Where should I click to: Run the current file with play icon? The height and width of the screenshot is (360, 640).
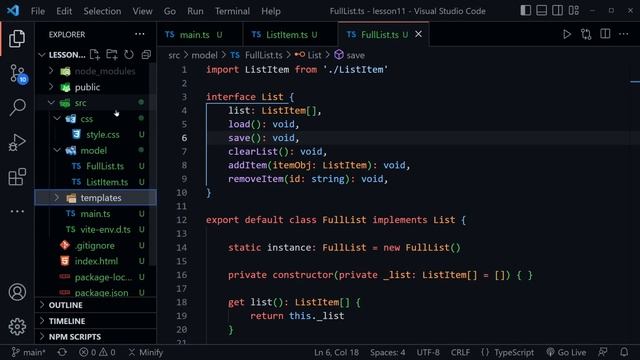(567, 34)
